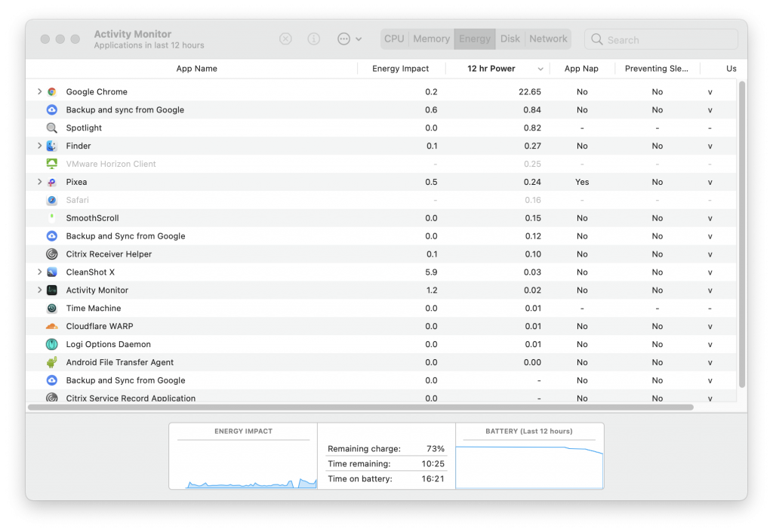Click the stop process X toolbar icon
This screenshot has width=773, height=532.
coord(285,39)
